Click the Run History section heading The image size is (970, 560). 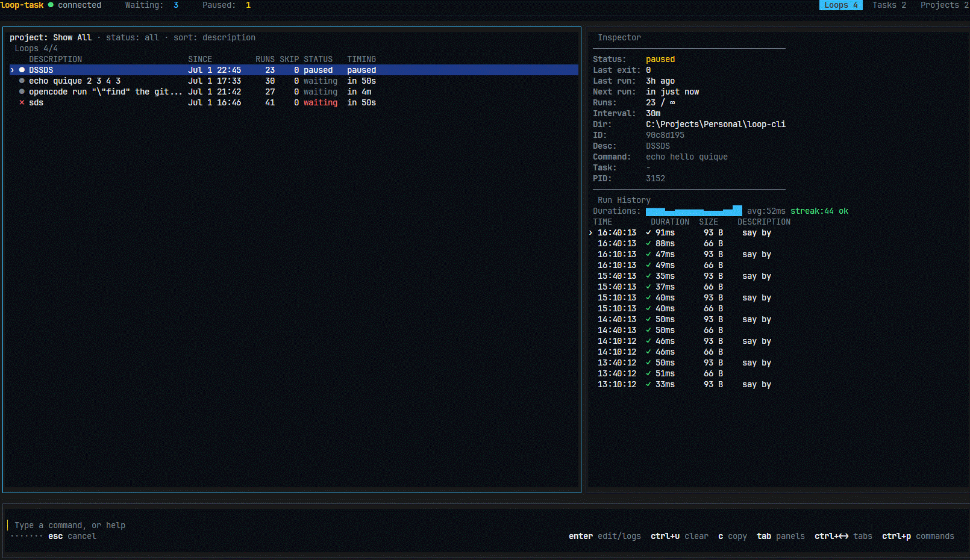pos(624,200)
